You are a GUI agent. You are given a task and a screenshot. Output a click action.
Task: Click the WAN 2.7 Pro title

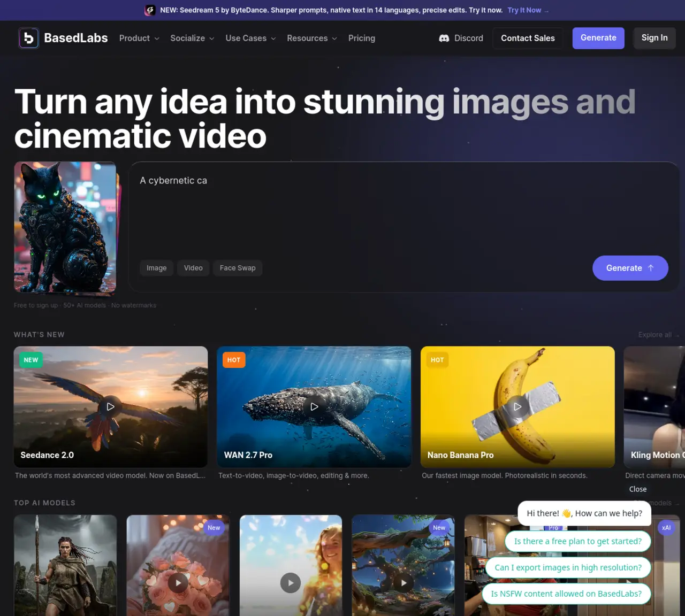pyautogui.click(x=248, y=455)
